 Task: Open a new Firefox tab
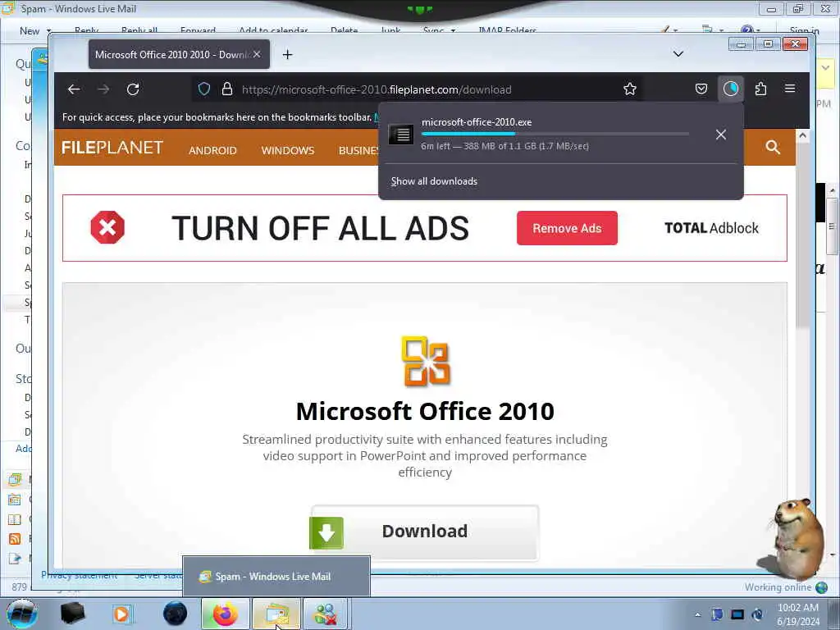click(x=288, y=55)
